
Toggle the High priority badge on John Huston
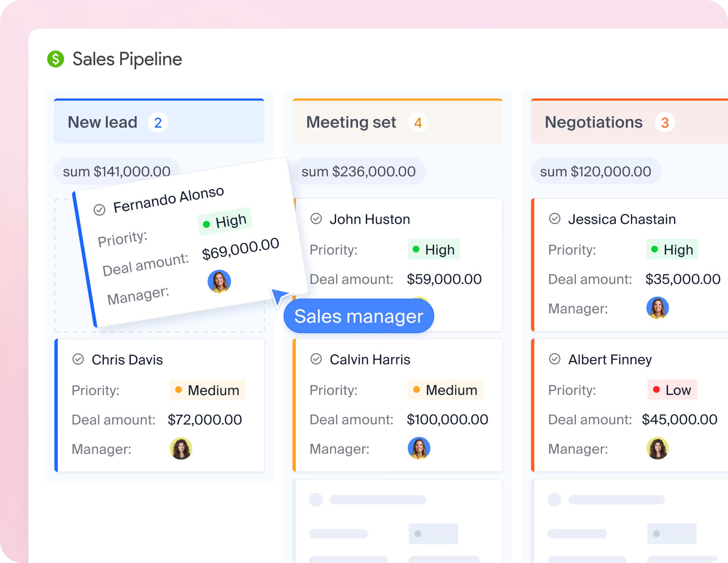coord(434,249)
